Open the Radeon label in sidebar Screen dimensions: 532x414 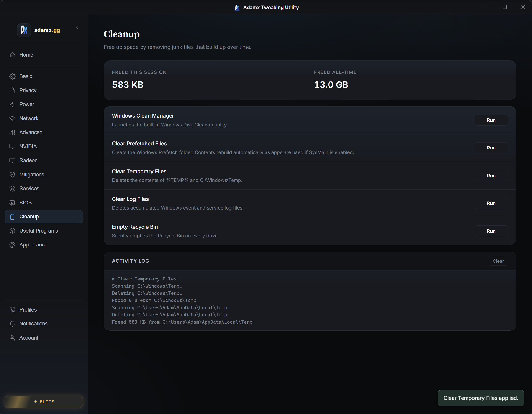(29, 161)
